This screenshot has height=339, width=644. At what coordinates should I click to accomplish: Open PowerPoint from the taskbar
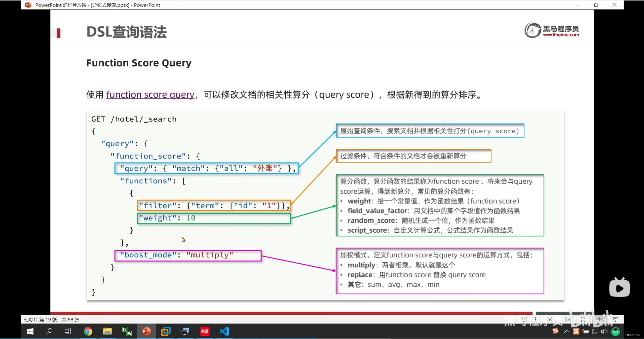coord(146,331)
